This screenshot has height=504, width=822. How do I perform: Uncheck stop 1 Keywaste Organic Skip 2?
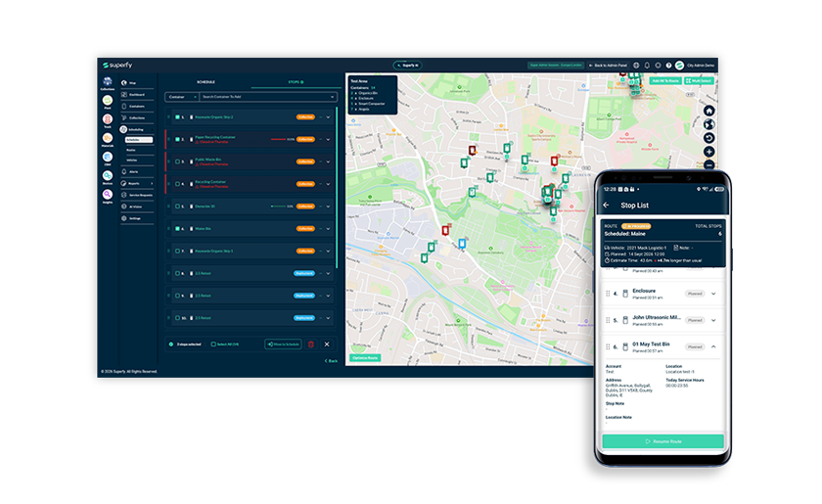pyautogui.click(x=177, y=117)
